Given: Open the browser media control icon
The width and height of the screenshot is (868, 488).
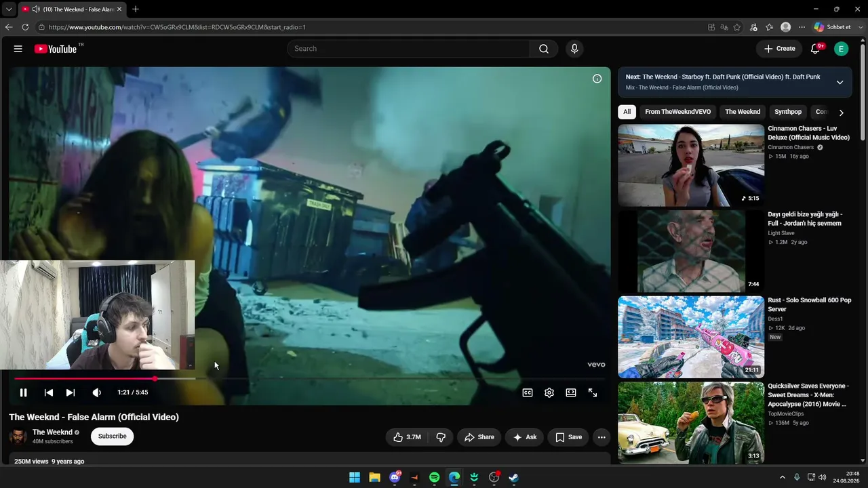Looking at the screenshot, I should 753,27.
